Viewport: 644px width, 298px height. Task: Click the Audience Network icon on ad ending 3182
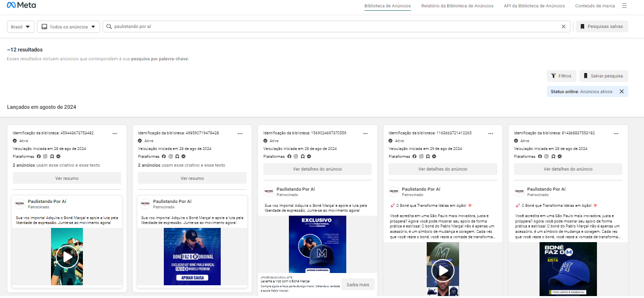(x=553, y=156)
